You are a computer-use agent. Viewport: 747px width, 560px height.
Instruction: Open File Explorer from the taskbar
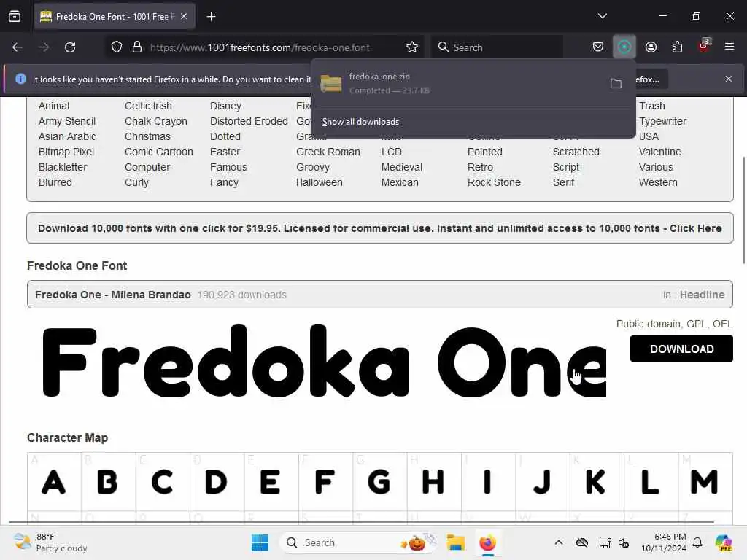[x=455, y=542]
